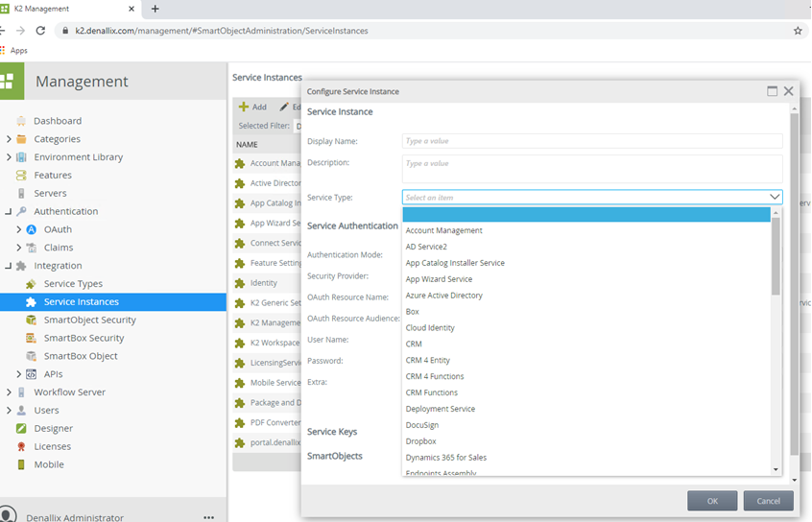Choose DocuSign in service type list
812x522 pixels.
point(421,425)
